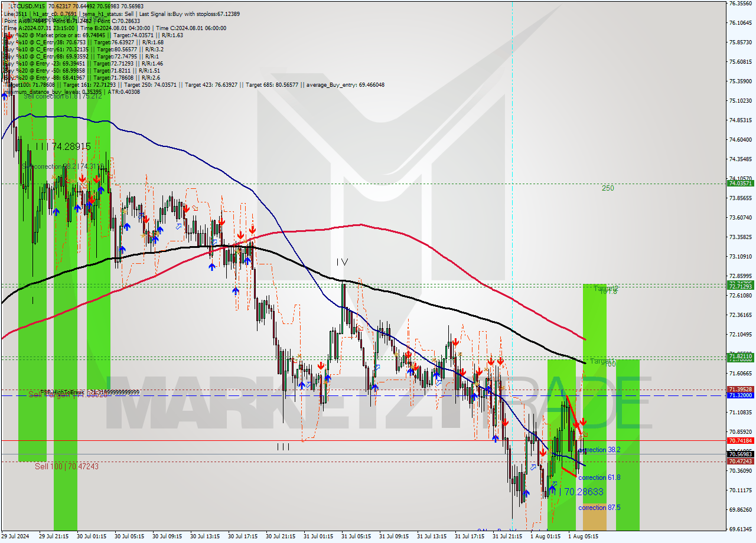Click the '30 Jul 09:15' time axis label
This screenshot has width=756, height=543.
pyautogui.click(x=167, y=537)
